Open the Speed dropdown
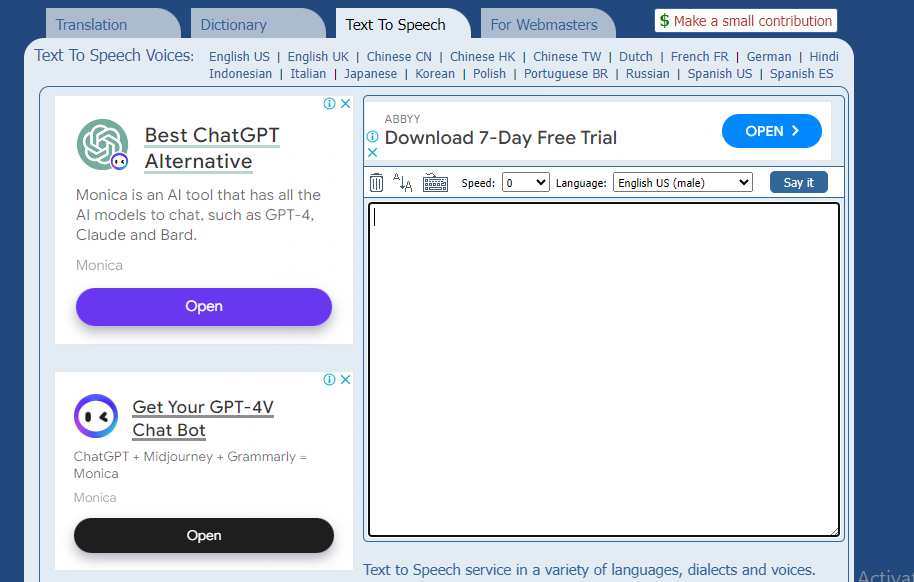914x582 pixels. click(525, 182)
